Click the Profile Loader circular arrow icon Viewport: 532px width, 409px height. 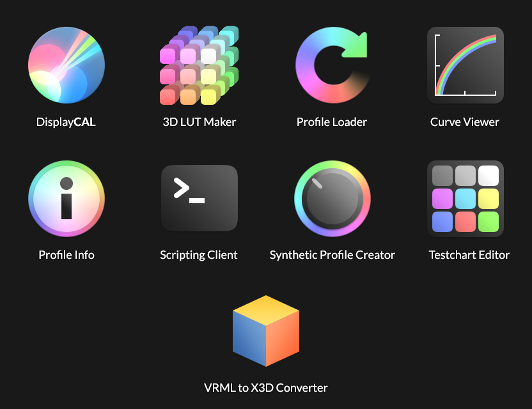click(x=332, y=65)
